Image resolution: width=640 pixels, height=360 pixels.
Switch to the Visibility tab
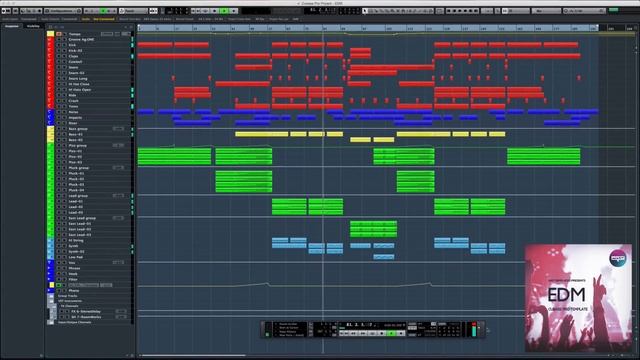point(33,26)
